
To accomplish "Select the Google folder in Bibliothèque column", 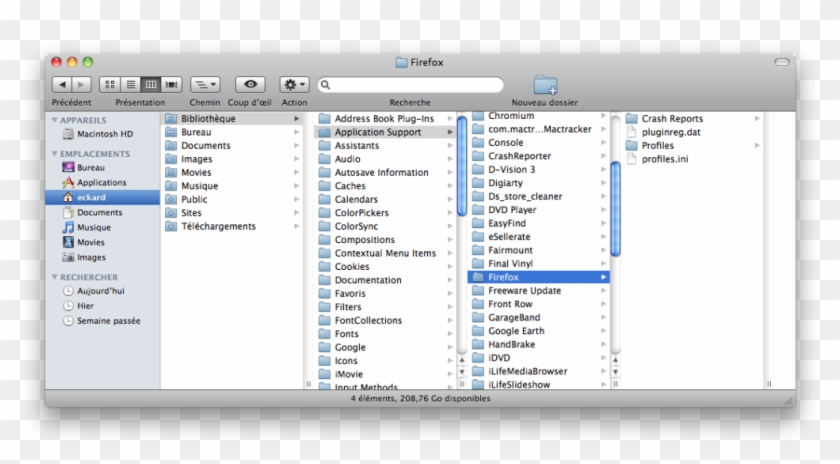I will 385,347.
